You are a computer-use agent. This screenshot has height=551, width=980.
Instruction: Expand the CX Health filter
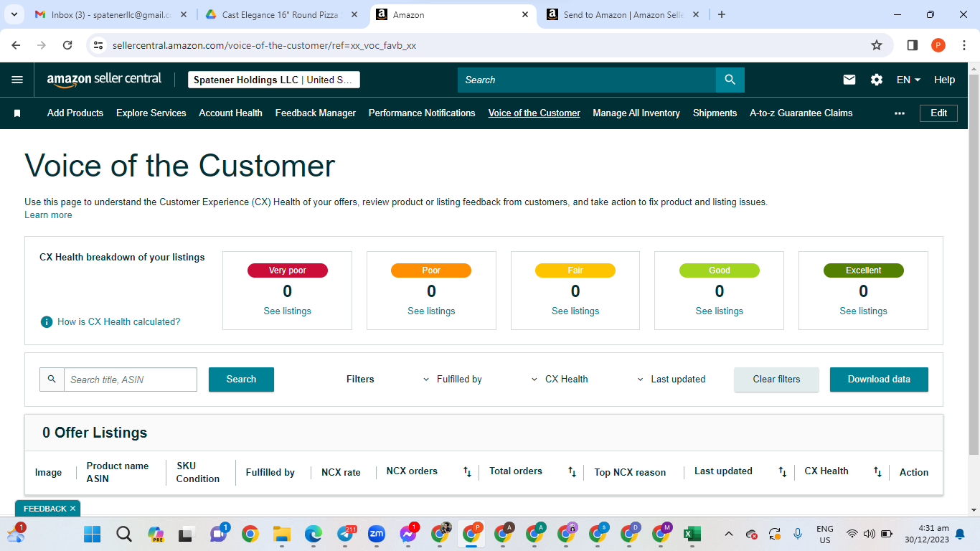pyautogui.click(x=560, y=380)
